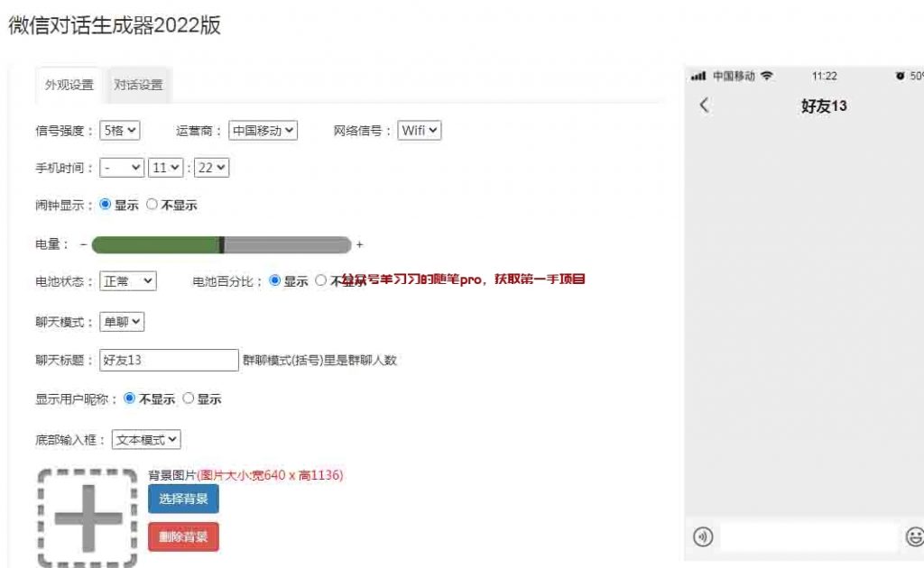Open the signal strength 5格 dropdown
This screenshot has width=924, height=568.
pyautogui.click(x=120, y=131)
